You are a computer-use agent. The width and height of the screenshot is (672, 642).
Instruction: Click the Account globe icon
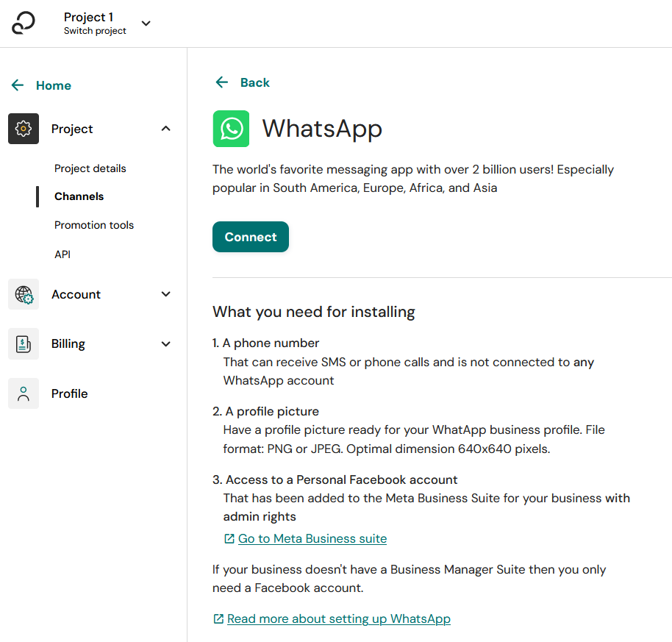click(24, 294)
